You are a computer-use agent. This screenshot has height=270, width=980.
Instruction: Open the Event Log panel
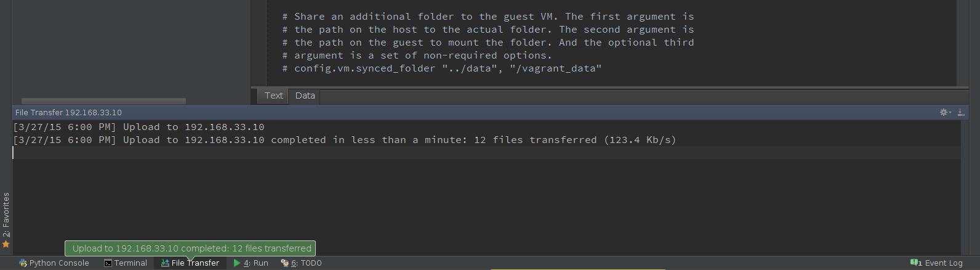pyautogui.click(x=936, y=263)
